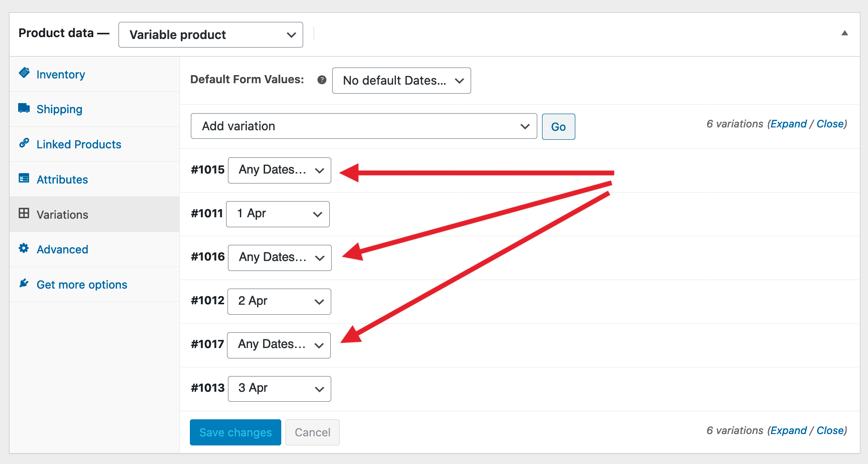
Task: Select the Inventory tag icon
Action: click(24, 74)
